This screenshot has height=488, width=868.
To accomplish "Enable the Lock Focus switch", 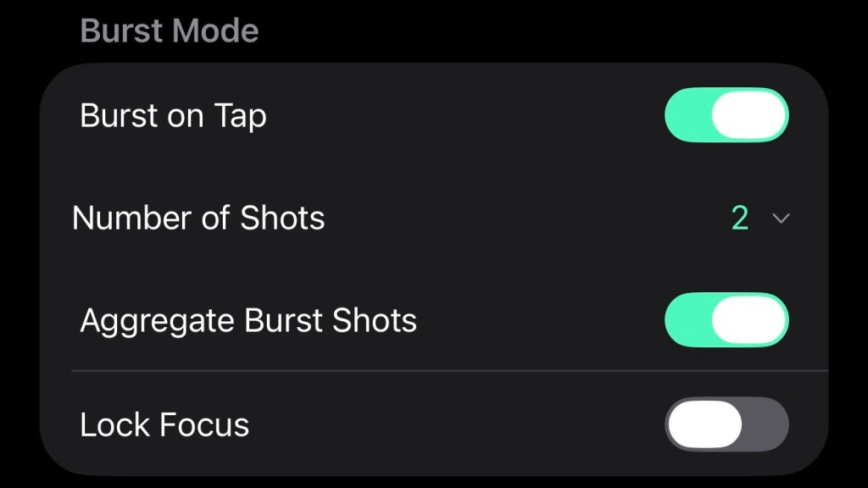I will coord(726,424).
